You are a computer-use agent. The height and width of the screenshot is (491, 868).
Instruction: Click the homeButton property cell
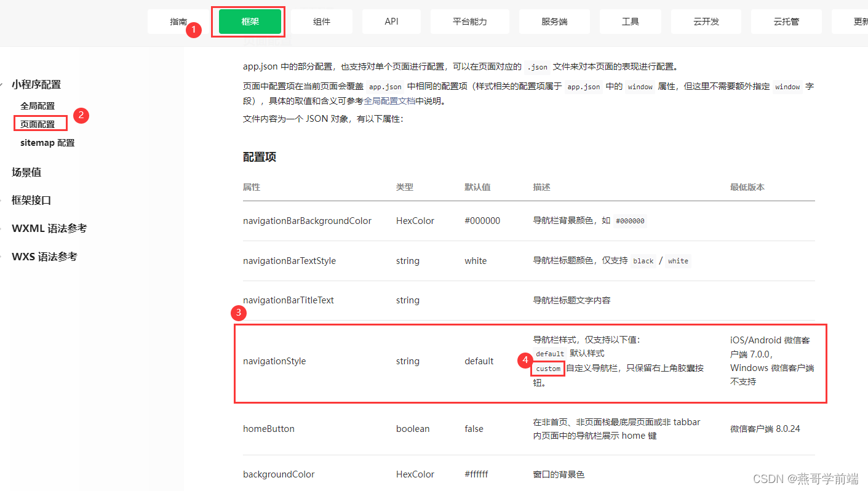coord(269,429)
